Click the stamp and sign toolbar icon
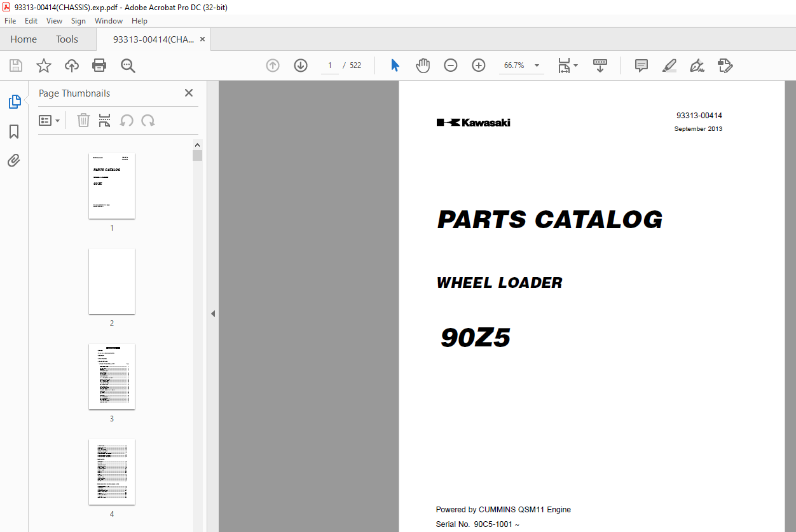The height and width of the screenshot is (532, 796). coord(725,65)
